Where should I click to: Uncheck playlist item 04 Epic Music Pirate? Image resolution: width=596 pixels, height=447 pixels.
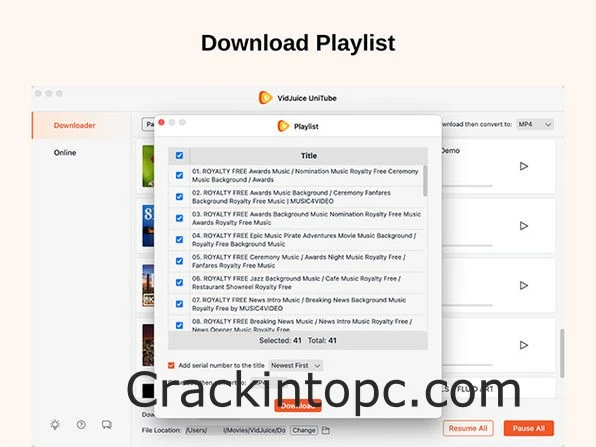179,239
